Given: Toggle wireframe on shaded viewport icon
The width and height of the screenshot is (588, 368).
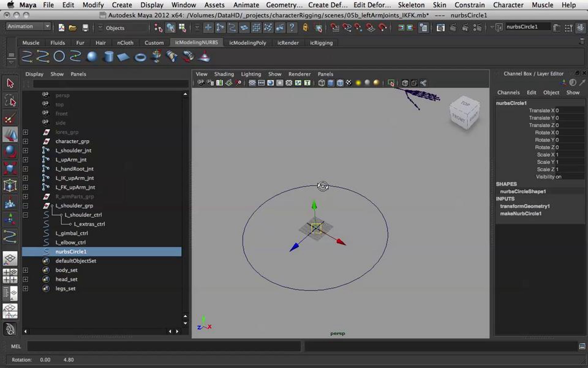Looking at the screenshot, I should [x=340, y=83].
